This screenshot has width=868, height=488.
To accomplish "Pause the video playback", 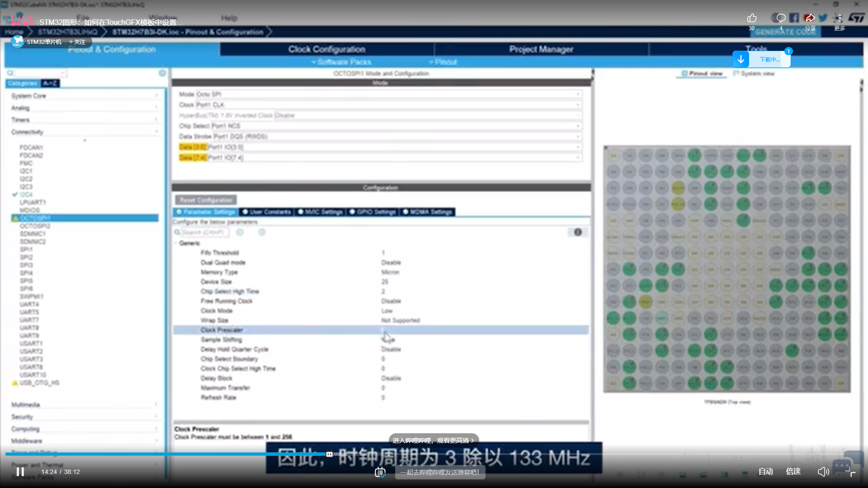I will 20,472.
